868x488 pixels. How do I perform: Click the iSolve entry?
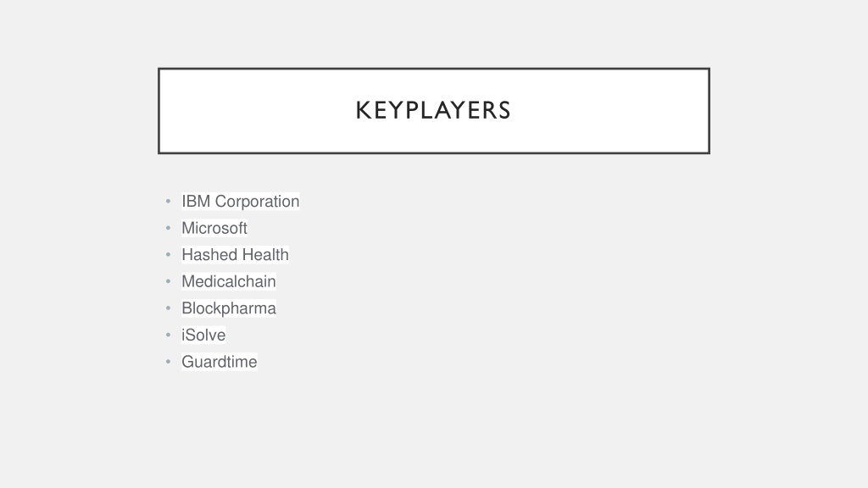tap(203, 335)
